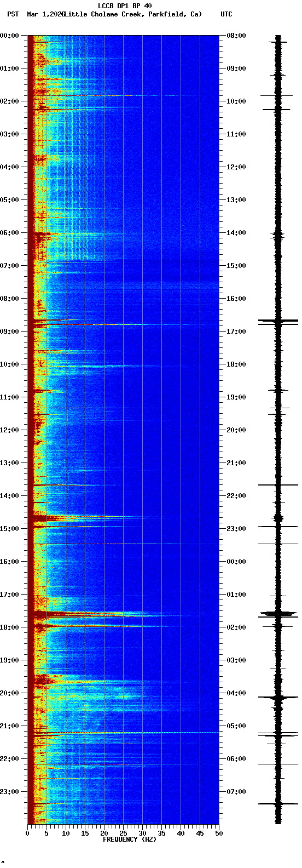Click the 23:00 PST time label
This screenshot has height=868, width=302.
[x=9, y=792]
